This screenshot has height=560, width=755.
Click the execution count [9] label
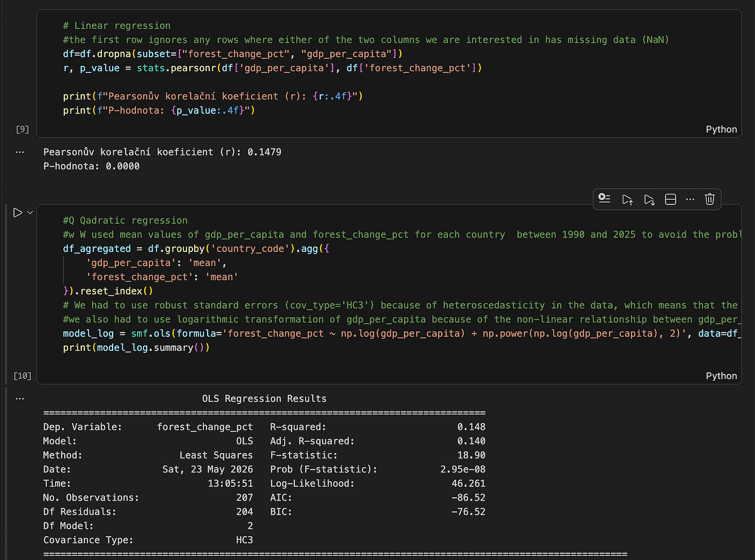22,129
